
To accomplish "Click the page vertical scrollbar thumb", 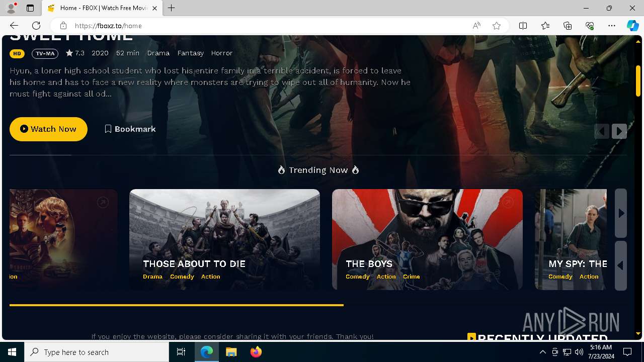I will (638, 81).
